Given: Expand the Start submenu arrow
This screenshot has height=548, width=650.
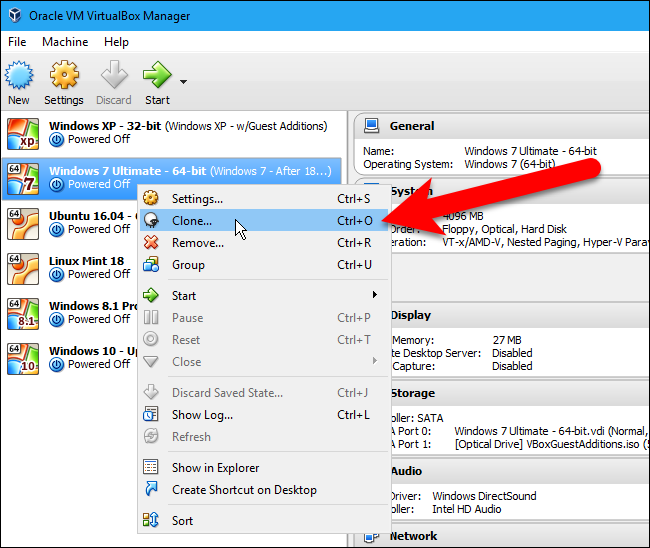Looking at the screenshot, I should (375, 295).
